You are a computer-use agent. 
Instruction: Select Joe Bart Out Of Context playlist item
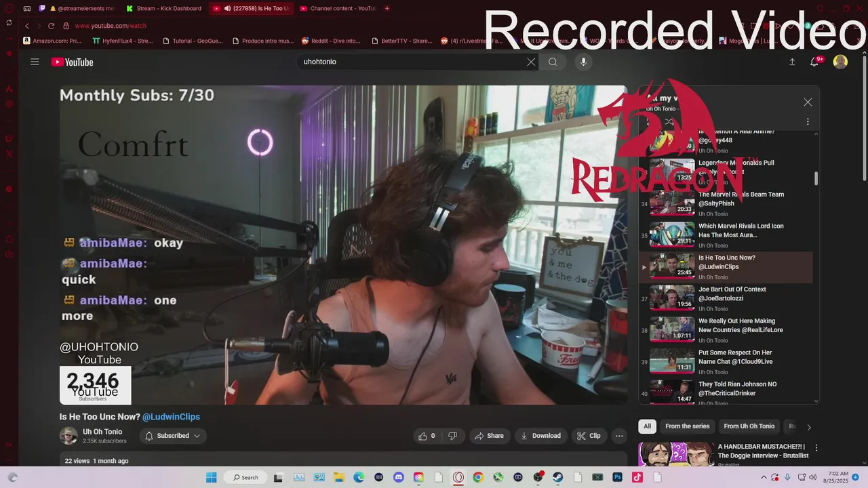[x=726, y=298]
